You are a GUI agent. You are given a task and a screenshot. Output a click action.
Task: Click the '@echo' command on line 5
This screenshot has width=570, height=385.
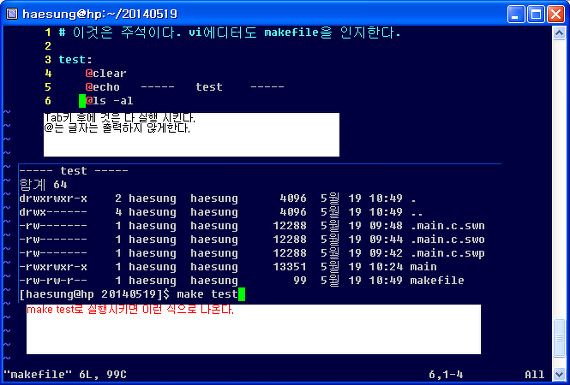pyautogui.click(x=103, y=87)
